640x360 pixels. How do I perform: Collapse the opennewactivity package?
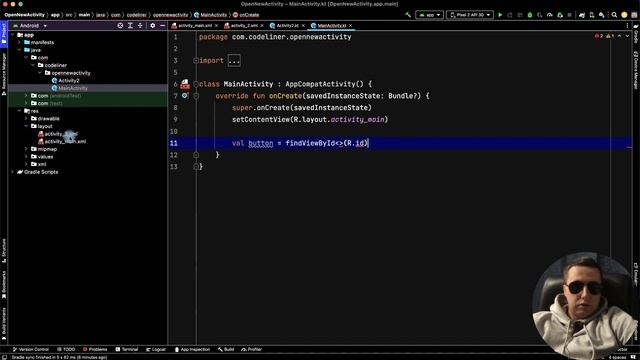40,73
